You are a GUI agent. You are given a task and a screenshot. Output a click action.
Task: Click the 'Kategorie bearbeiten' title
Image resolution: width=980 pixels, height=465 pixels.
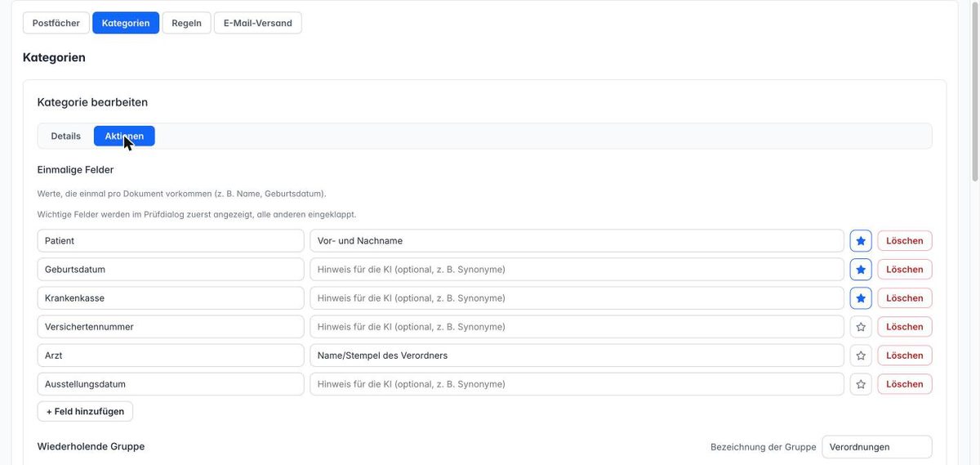pos(92,102)
